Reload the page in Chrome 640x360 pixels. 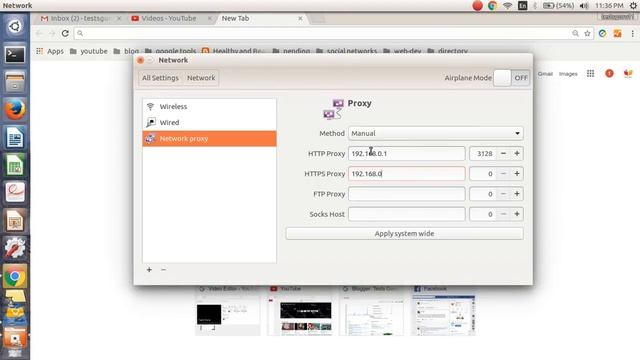click(x=65, y=33)
